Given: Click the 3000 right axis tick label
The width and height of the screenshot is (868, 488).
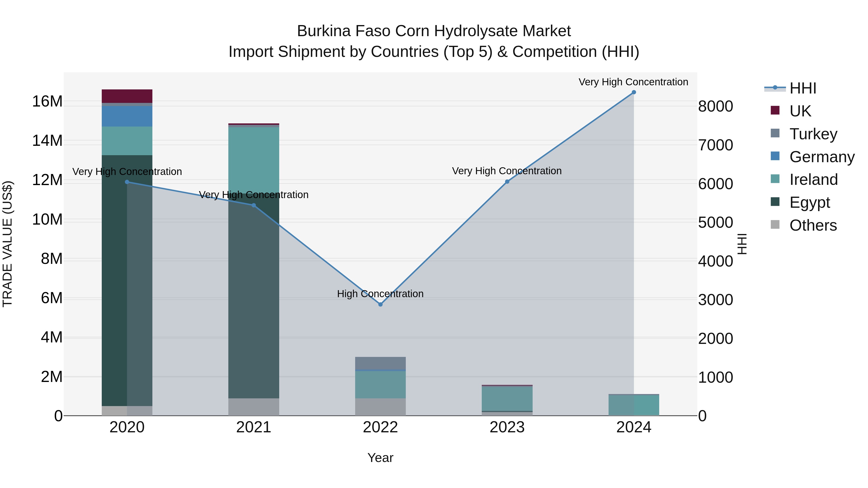Looking at the screenshot, I should coord(715,300).
